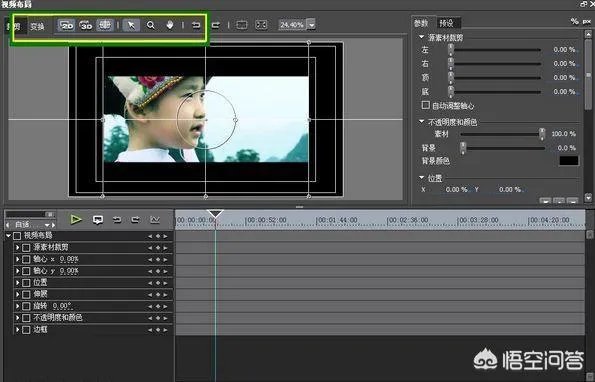This screenshot has width=595, height=382.
Task: Click the preview toolbar undo icon
Action: 196,25
